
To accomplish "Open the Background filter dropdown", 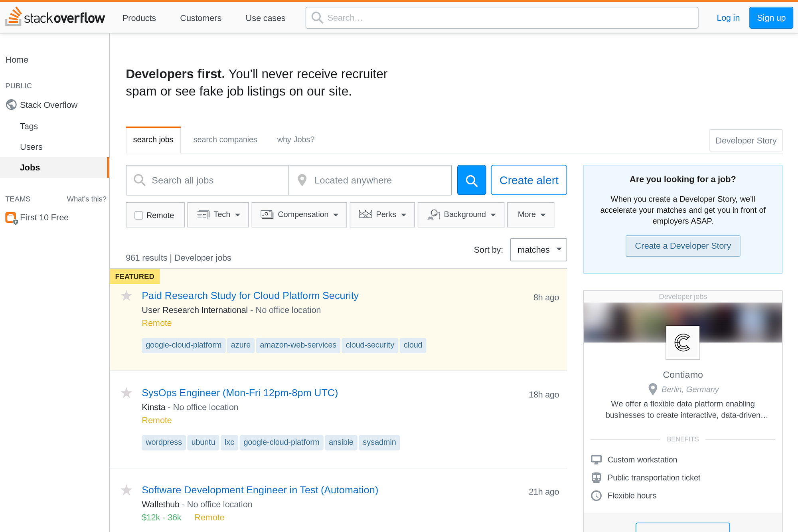I will [x=461, y=215].
